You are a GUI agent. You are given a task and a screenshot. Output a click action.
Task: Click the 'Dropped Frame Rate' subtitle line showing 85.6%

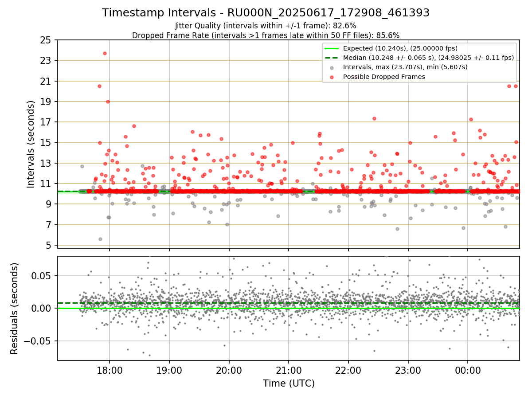266,35
